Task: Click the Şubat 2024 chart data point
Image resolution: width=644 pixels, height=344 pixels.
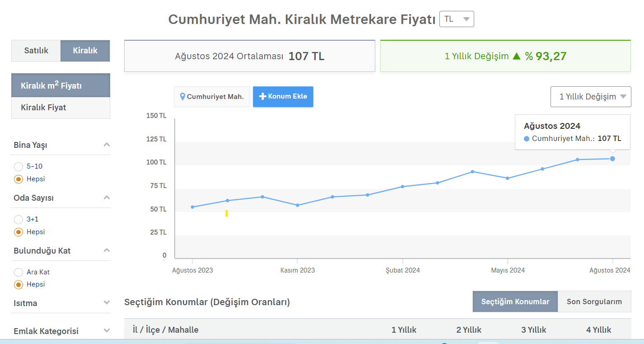Action: pyautogui.click(x=402, y=187)
